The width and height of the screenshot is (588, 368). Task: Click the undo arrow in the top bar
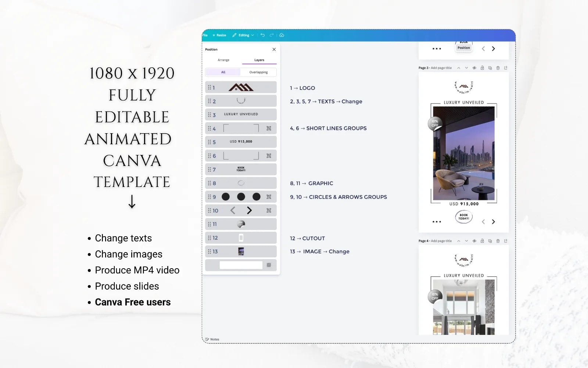click(262, 35)
